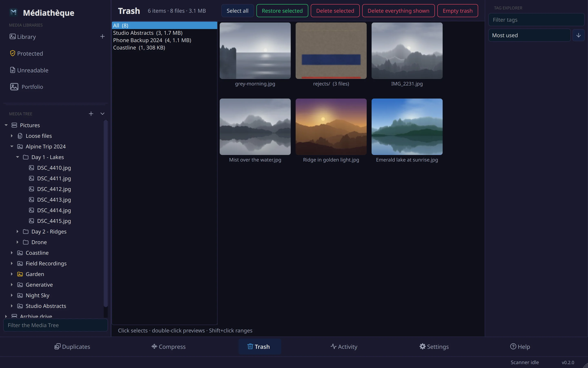588x368 pixels.
Task: Reverse tag sort order with arrow button
Action: [x=578, y=35]
